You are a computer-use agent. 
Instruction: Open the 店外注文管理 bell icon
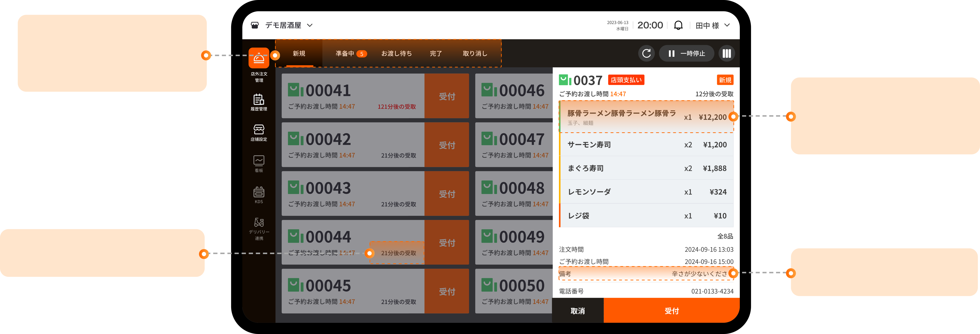[259, 58]
